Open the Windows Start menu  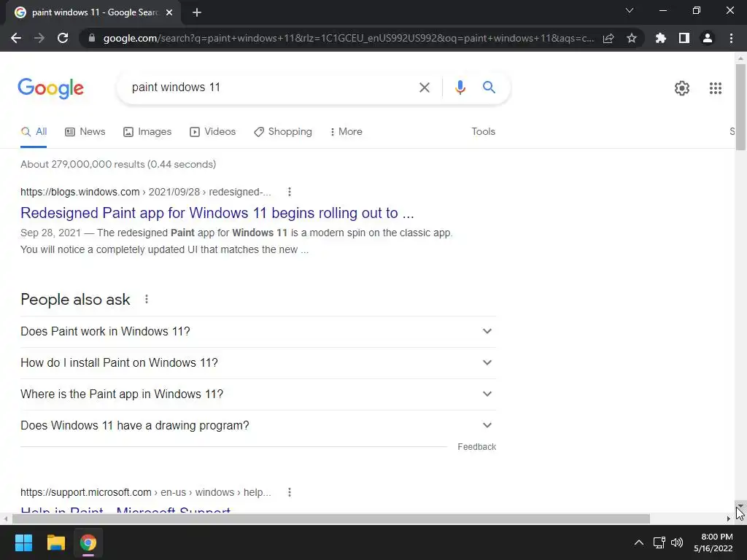coord(23,542)
